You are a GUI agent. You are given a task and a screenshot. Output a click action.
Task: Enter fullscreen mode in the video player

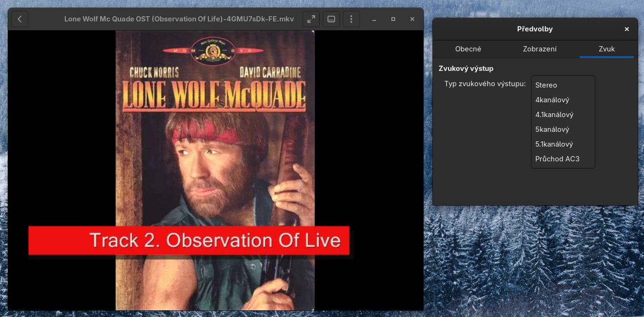[x=311, y=19]
